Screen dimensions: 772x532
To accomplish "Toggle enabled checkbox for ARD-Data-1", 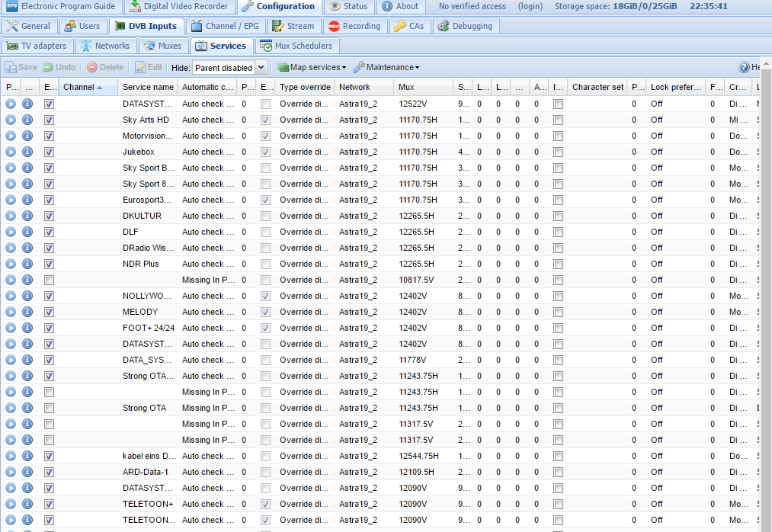I will point(49,472).
